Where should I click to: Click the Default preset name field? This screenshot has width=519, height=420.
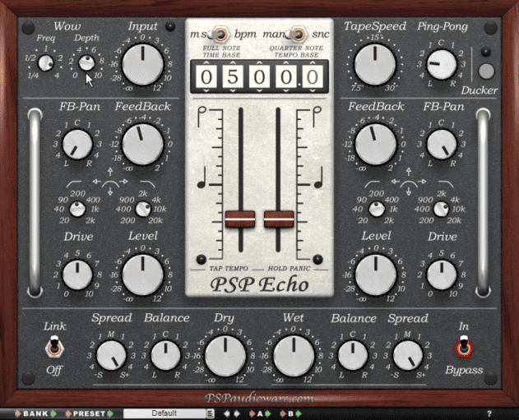(165, 413)
